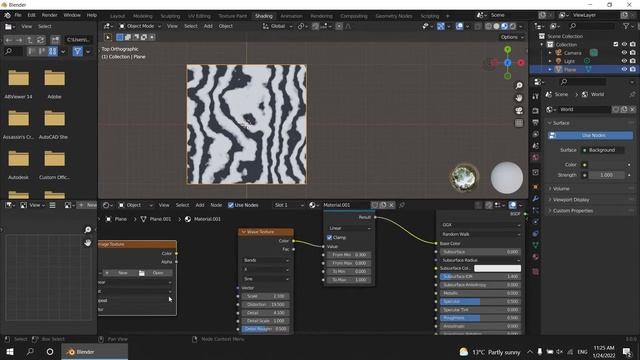Open the Add menu in node editor
The height and width of the screenshot is (360, 640).
[x=200, y=205]
